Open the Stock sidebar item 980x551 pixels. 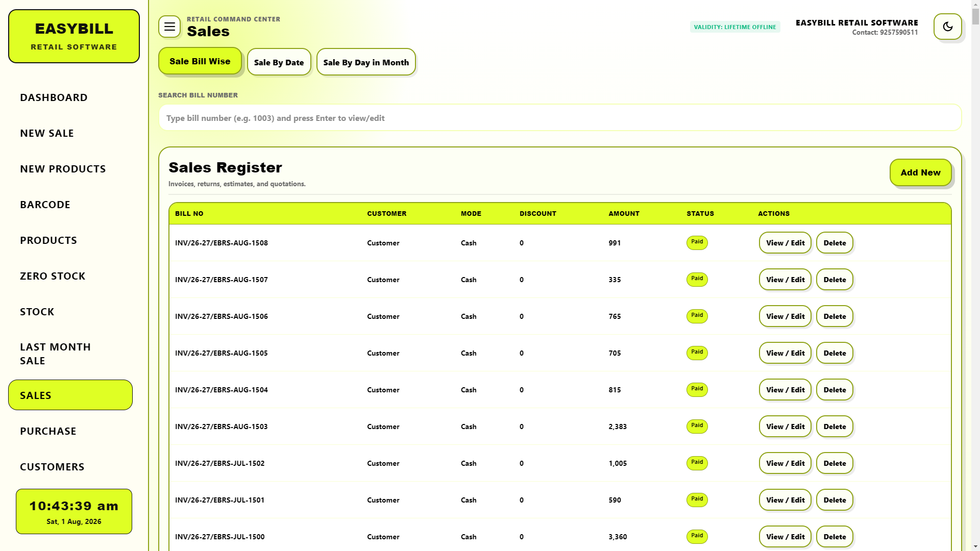70,312
